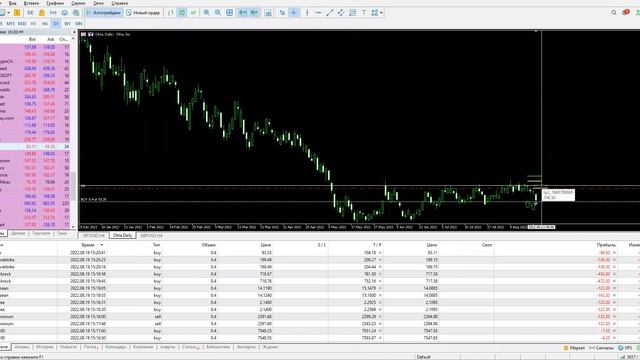640x360 pixels.
Task: Open the Календарь toolbox tab
Action: (116, 347)
